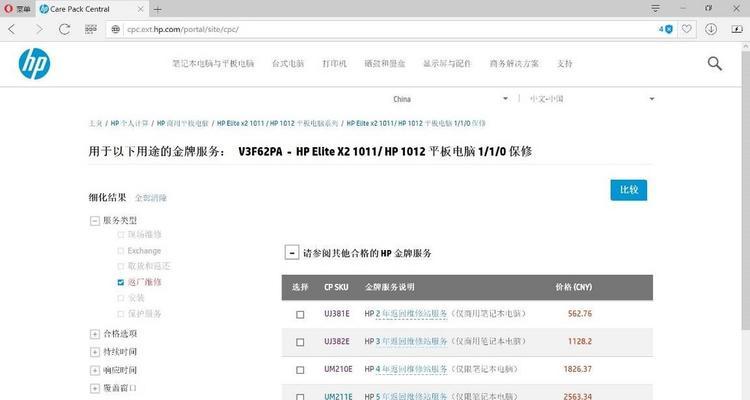Open 台式电脑 menu
750x400 pixels.
click(x=288, y=63)
